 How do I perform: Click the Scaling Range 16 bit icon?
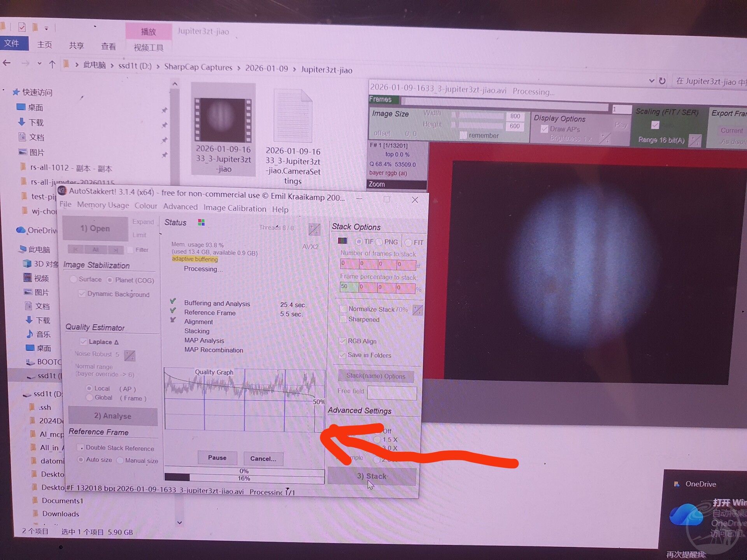694,140
